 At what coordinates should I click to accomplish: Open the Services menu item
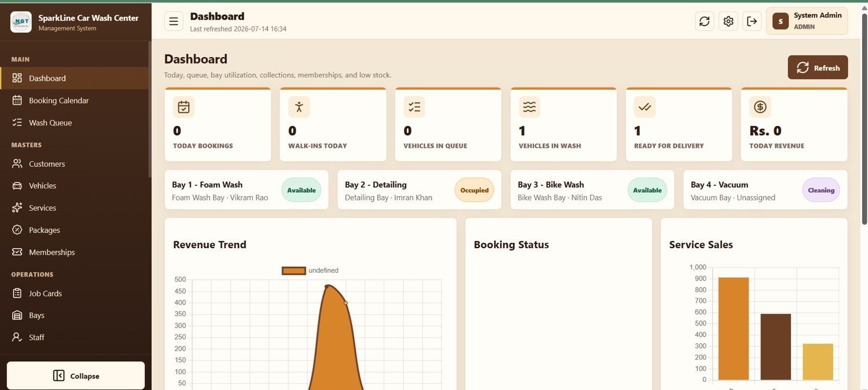74,207
